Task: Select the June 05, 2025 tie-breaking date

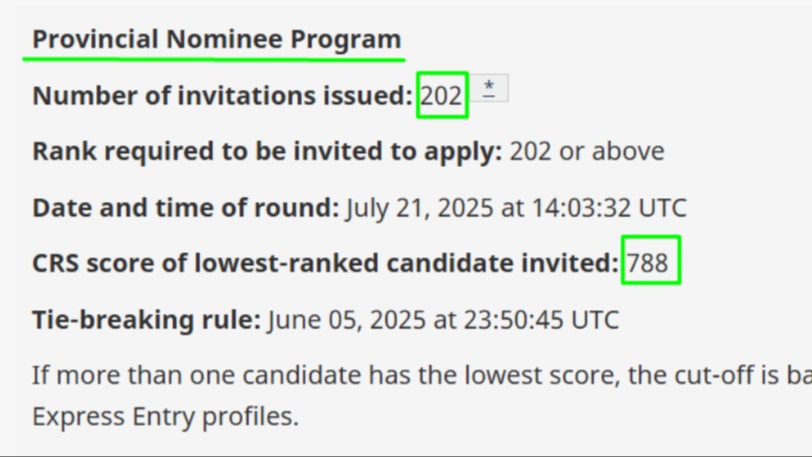Action: 346,320
